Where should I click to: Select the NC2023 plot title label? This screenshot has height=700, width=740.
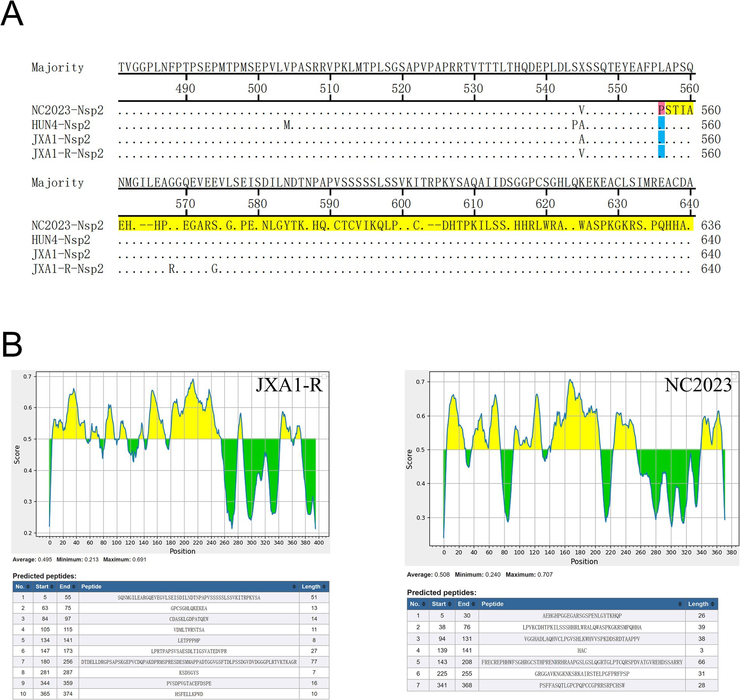(698, 385)
